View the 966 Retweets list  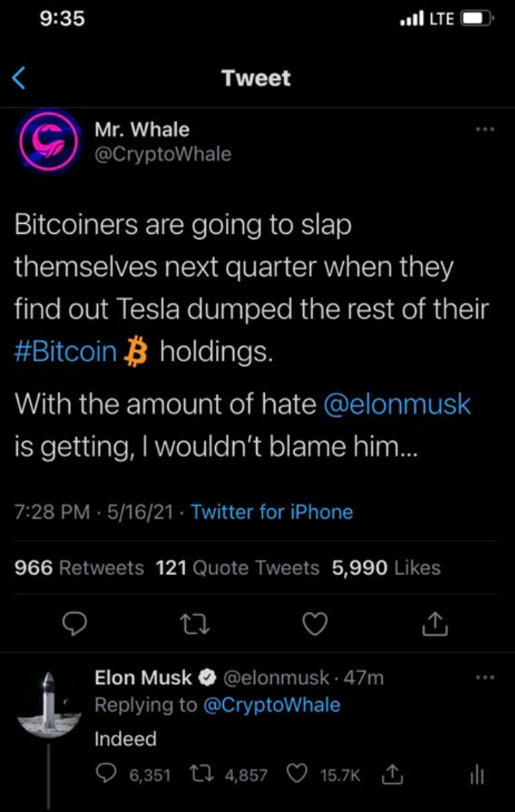pyautogui.click(x=80, y=568)
